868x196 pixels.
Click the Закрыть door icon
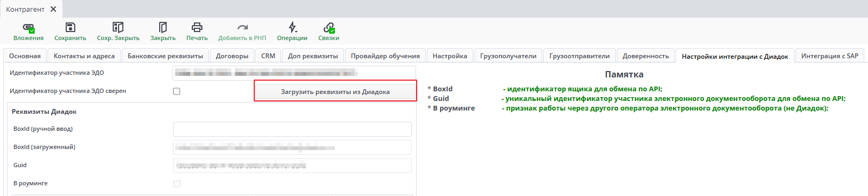(x=163, y=27)
